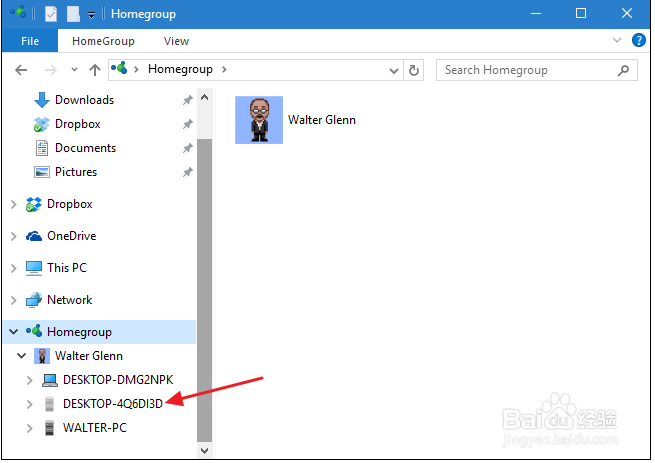
Task: Select This PC in navigation pane
Action: tap(67, 267)
